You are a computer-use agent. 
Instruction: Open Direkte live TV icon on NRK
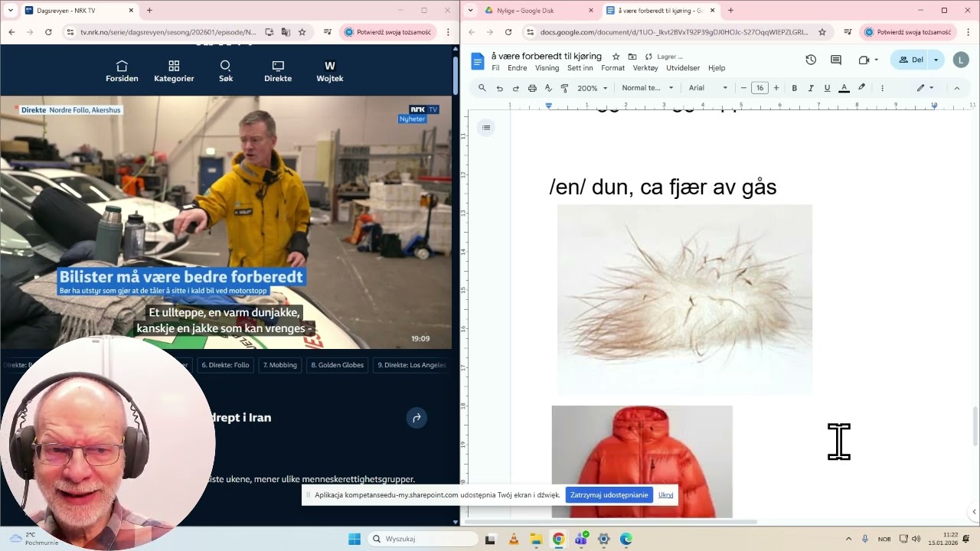(x=278, y=71)
